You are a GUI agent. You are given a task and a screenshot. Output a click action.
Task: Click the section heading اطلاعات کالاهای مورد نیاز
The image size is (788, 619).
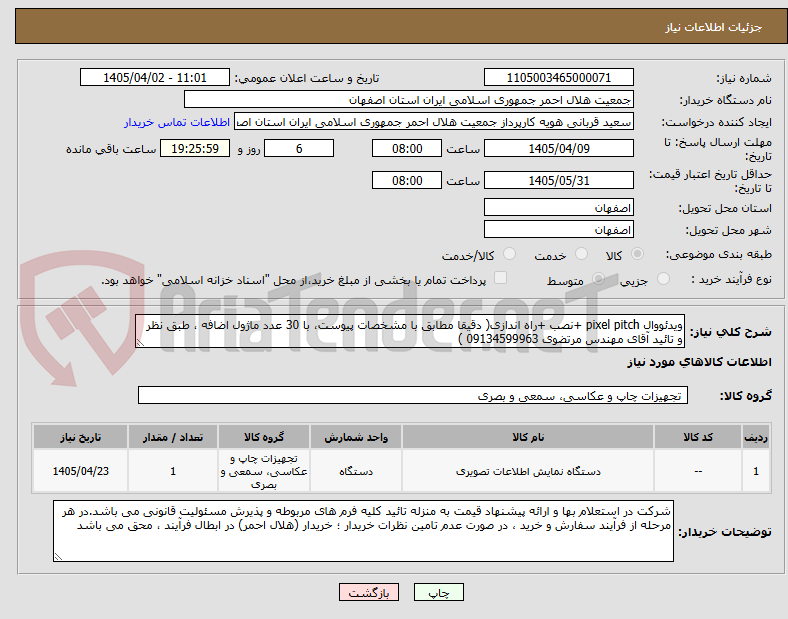tap(699, 362)
